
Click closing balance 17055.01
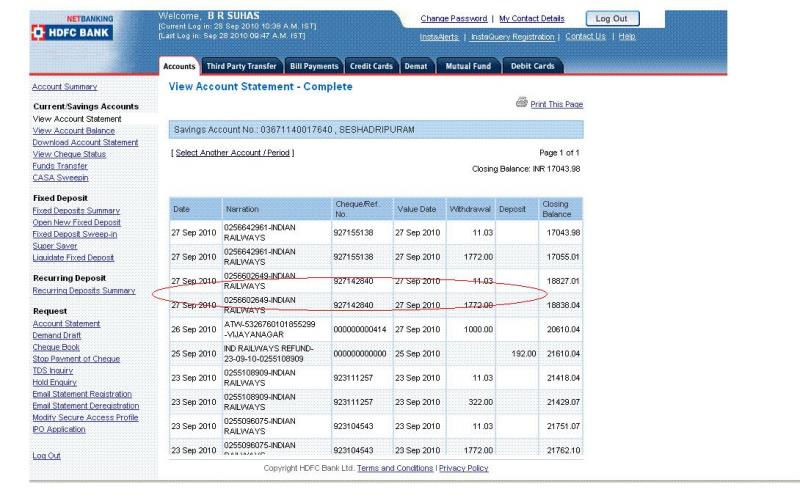[x=563, y=257]
